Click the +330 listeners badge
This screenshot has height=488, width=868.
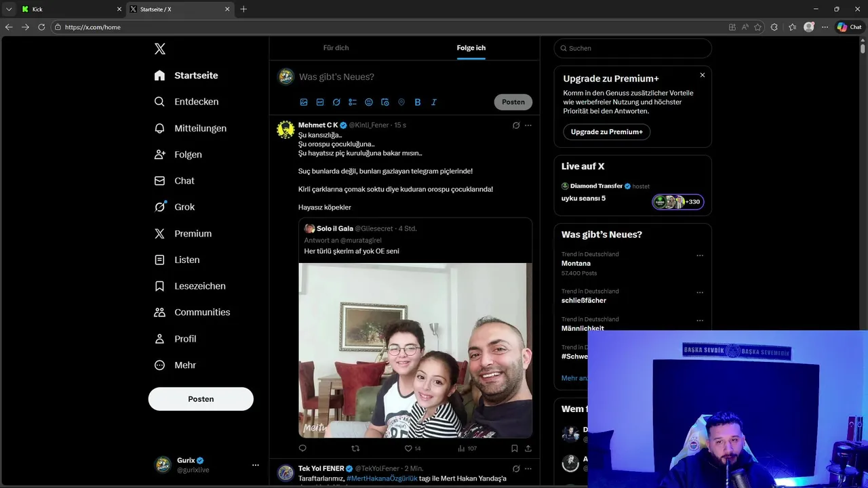678,202
